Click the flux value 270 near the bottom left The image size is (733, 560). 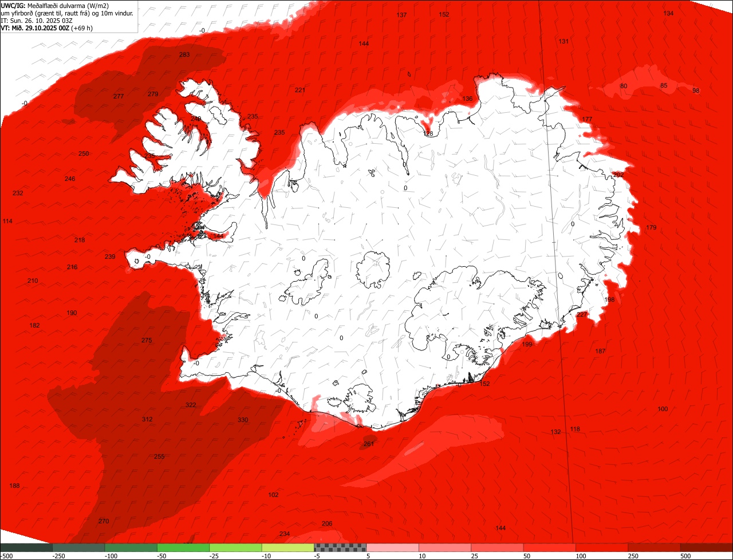[103, 521]
